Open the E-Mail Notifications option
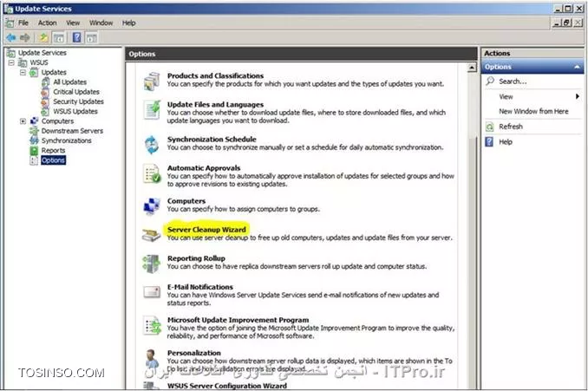 pos(199,287)
